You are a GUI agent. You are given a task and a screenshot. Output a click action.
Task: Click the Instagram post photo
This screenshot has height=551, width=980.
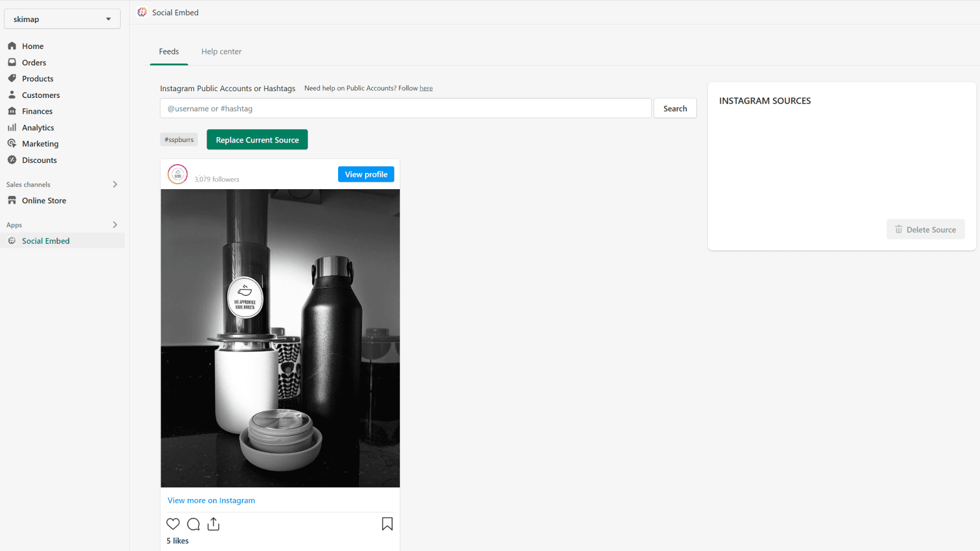(x=280, y=338)
